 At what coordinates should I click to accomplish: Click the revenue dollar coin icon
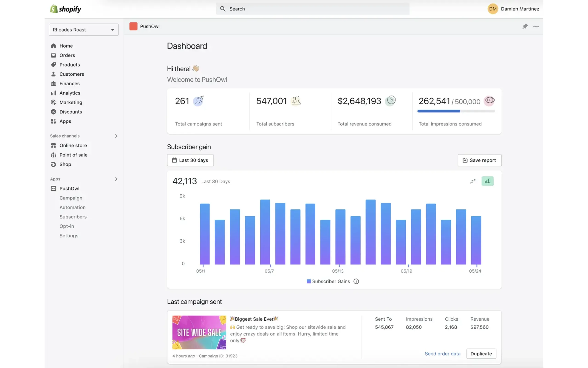[390, 100]
